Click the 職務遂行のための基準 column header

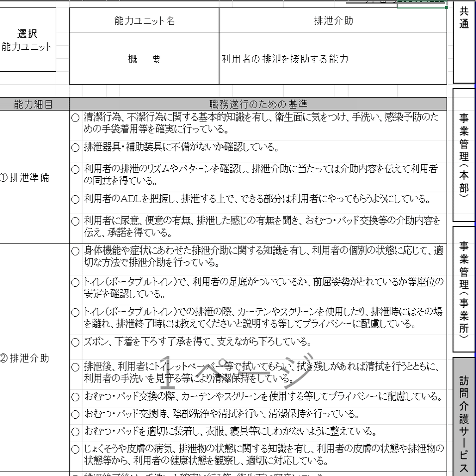[258, 104]
